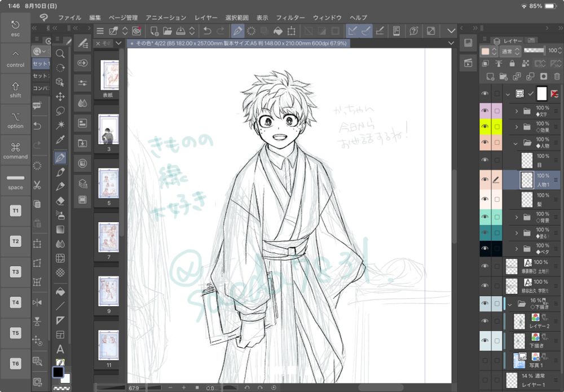Open the ヘルプ menu
The width and height of the screenshot is (564, 392).
pos(358,17)
